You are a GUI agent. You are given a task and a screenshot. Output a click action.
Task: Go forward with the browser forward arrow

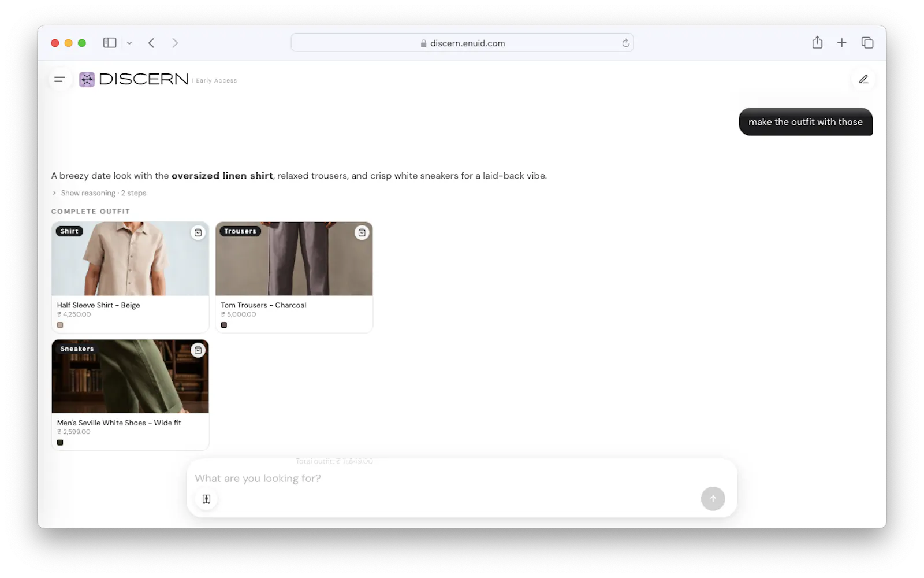click(x=175, y=43)
